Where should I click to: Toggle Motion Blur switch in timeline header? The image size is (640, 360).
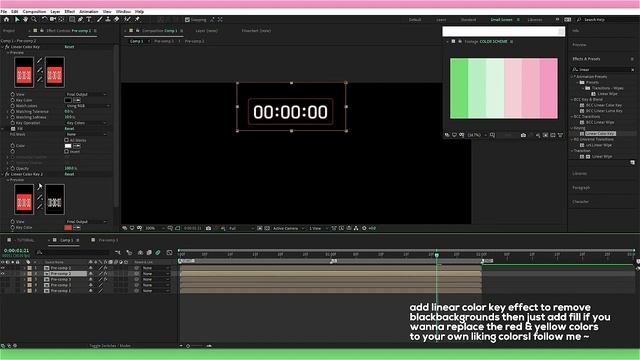(158, 253)
